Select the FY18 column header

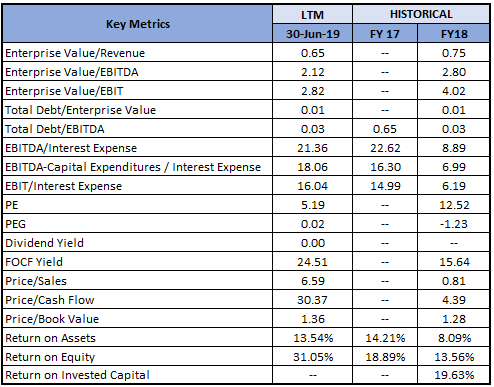click(x=454, y=34)
